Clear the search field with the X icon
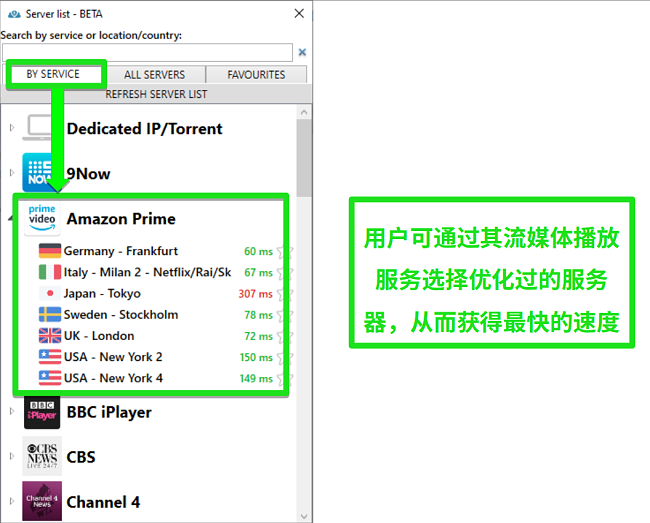The height and width of the screenshot is (523, 650). click(x=302, y=52)
